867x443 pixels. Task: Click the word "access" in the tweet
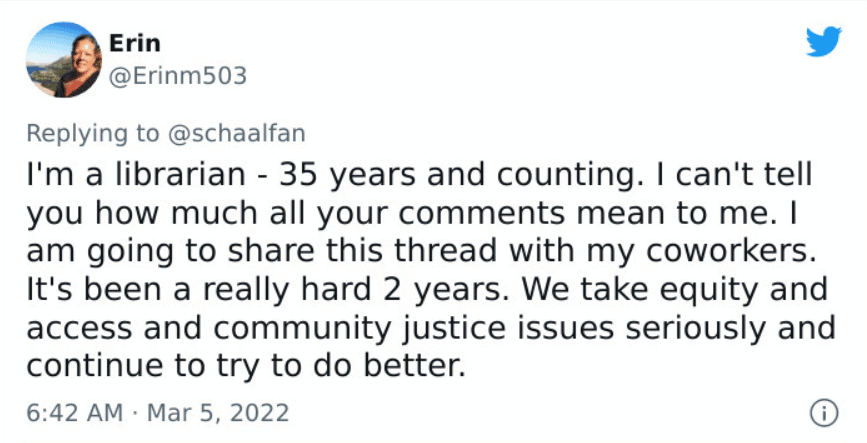click(75, 328)
